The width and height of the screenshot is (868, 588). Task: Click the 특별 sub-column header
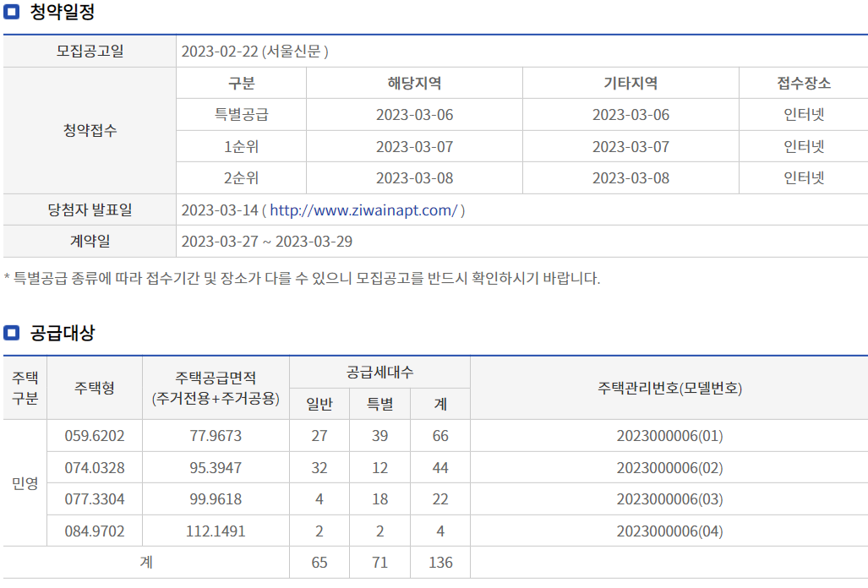pyautogui.click(x=379, y=405)
